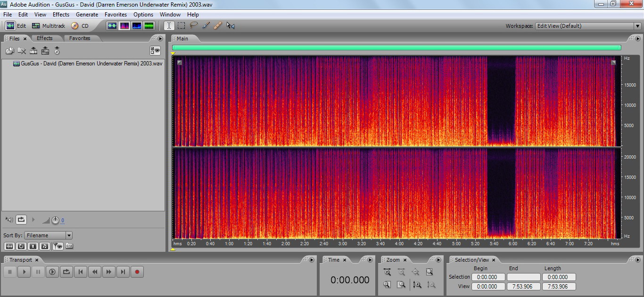Image resolution: width=644 pixels, height=297 pixels.
Task: Click the Selection End time field
Action: [x=523, y=277]
